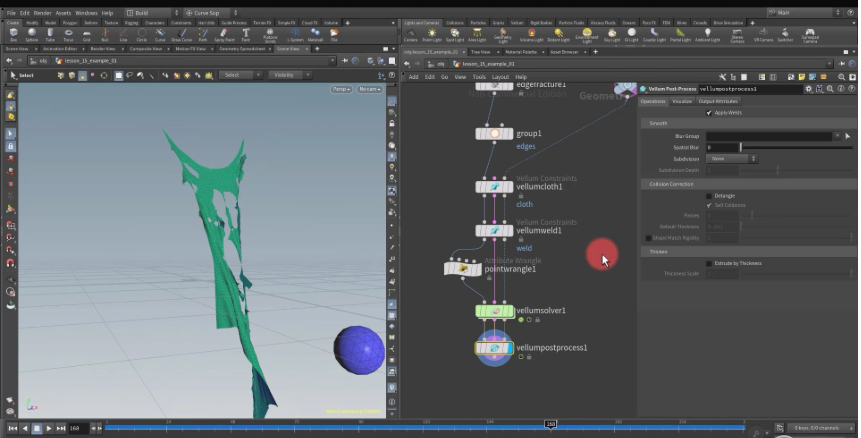Click the Persp viewport camera button

click(342, 89)
